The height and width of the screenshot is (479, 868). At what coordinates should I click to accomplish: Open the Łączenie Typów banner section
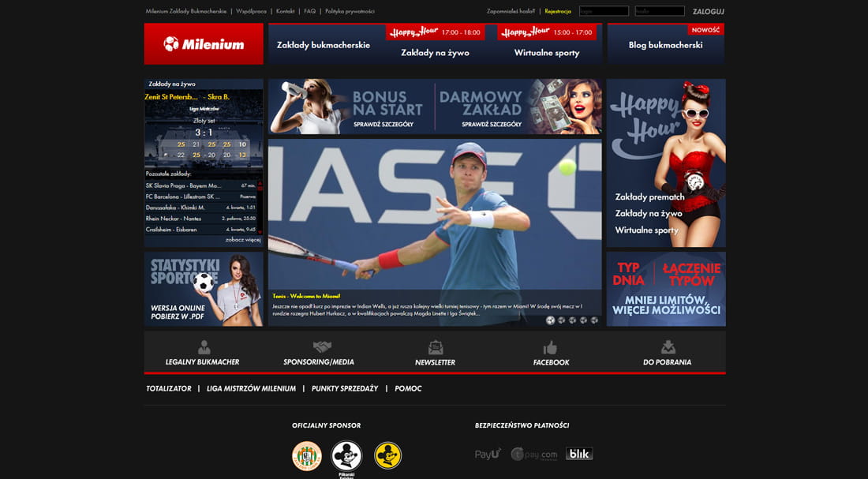(691, 275)
